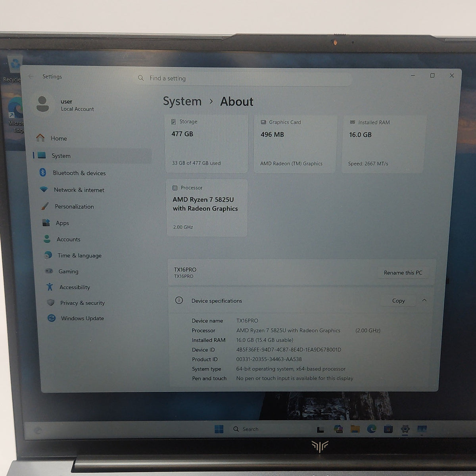Viewport: 476px width, 476px height.
Task: Click System in the breadcrumb
Action: [182, 102]
